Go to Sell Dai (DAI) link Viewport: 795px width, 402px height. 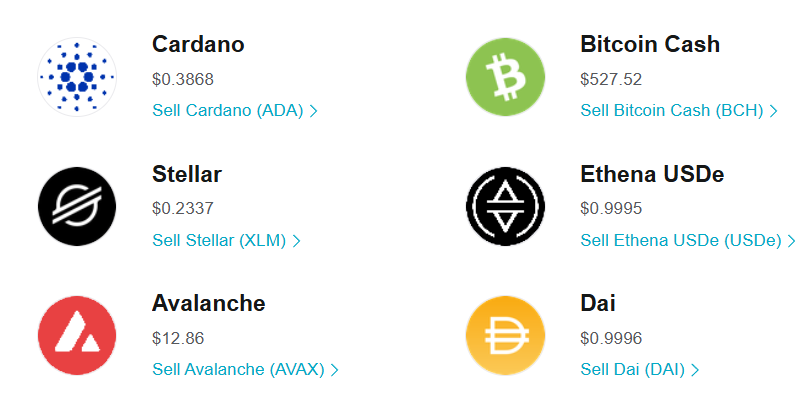click(632, 370)
